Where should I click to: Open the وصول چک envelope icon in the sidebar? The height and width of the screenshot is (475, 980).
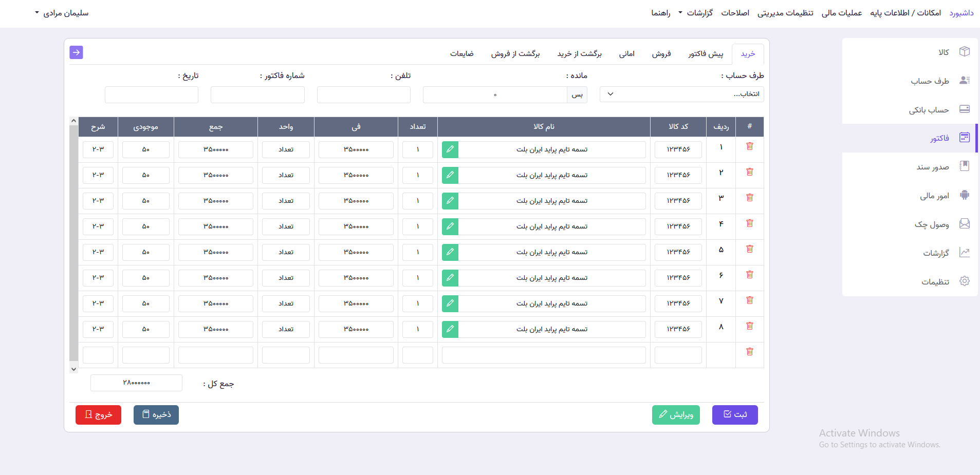965,224
